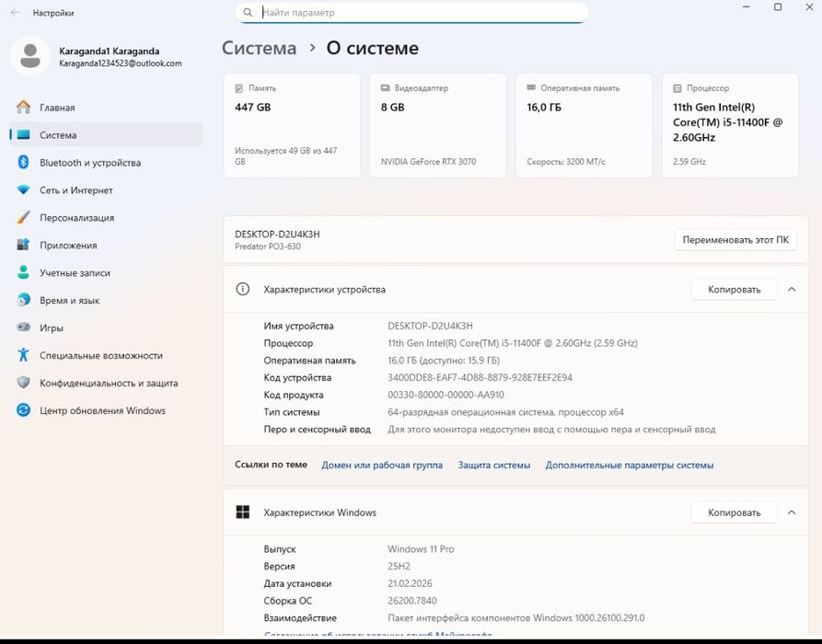Open Персонализация settings
822x644 pixels.
coord(76,218)
